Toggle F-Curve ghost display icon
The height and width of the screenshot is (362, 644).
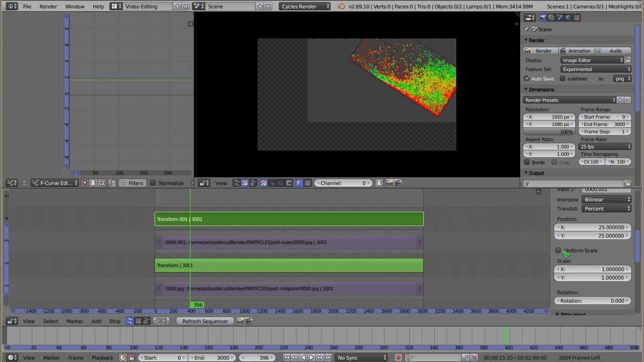tap(93, 183)
